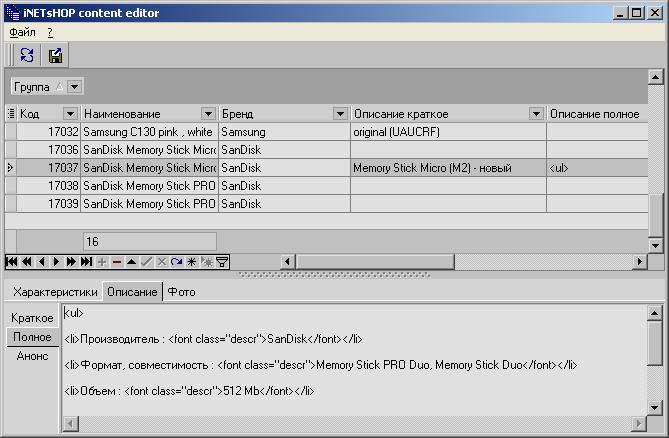This screenshot has height=438, width=669.
Task: Select the row with code 17039
Action: (x=327, y=203)
